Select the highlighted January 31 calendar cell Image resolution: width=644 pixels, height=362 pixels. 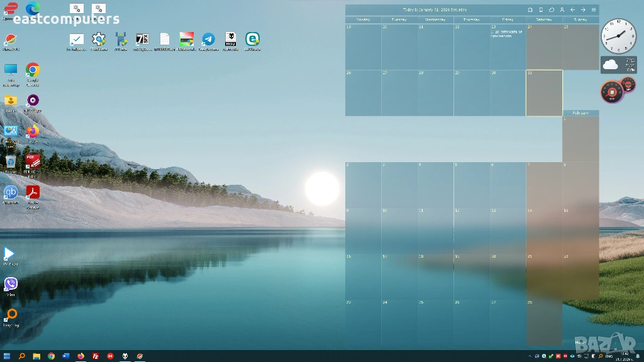tap(544, 93)
